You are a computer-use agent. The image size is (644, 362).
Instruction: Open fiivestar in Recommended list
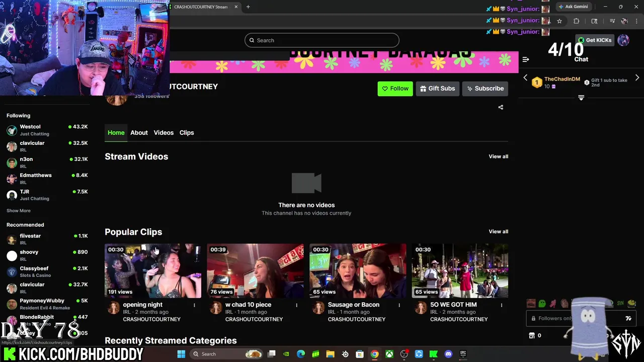coord(47,239)
